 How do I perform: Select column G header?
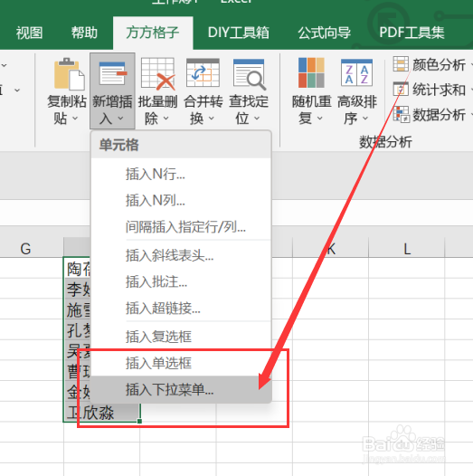[26, 249]
